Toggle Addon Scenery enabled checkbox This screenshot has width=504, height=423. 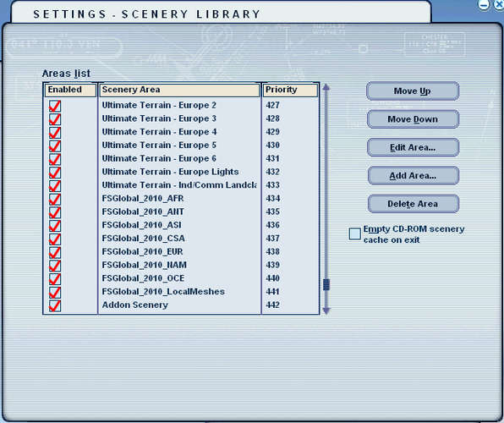click(x=55, y=305)
